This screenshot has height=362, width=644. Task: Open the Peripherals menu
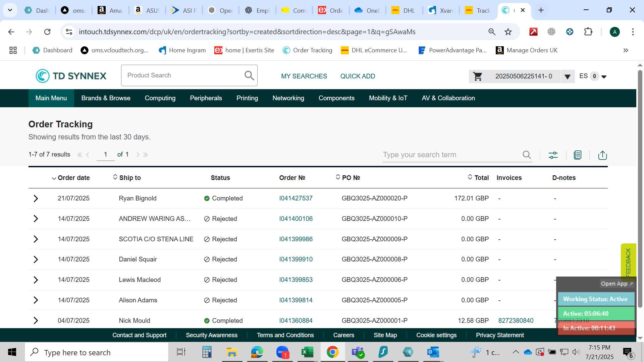point(206,98)
